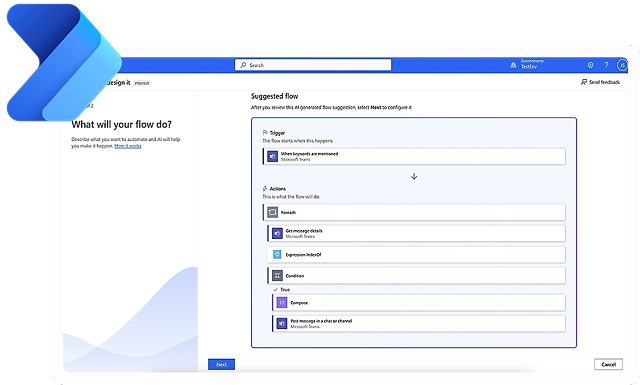Click the Compose icon
This screenshot has height=385, width=640.
click(x=282, y=303)
